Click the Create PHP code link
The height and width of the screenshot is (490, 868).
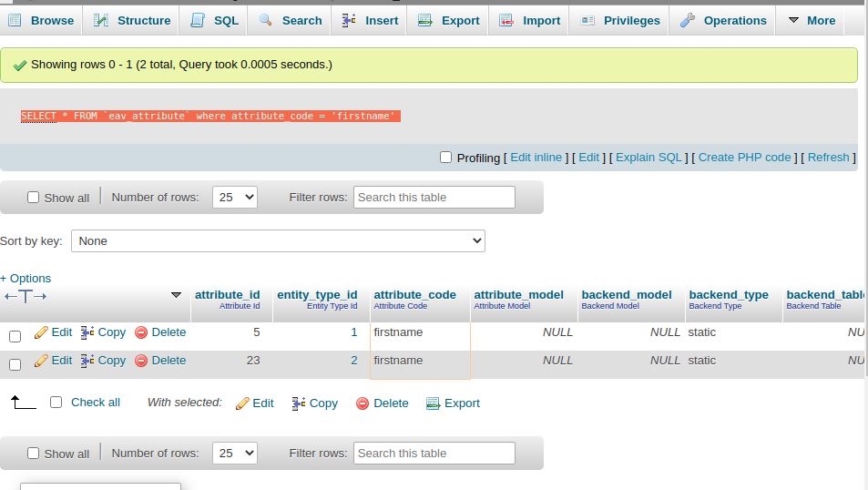click(x=744, y=158)
